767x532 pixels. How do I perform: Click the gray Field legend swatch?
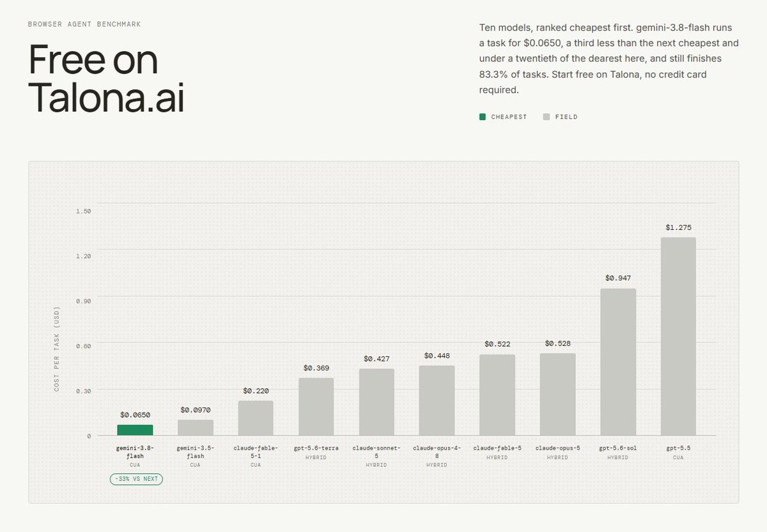pos(546,117)
